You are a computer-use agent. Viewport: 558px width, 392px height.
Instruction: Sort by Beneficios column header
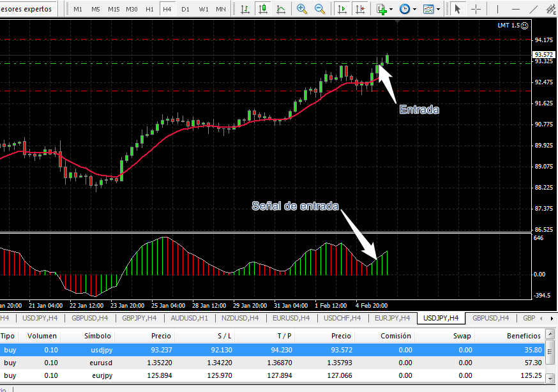(509, 336)
